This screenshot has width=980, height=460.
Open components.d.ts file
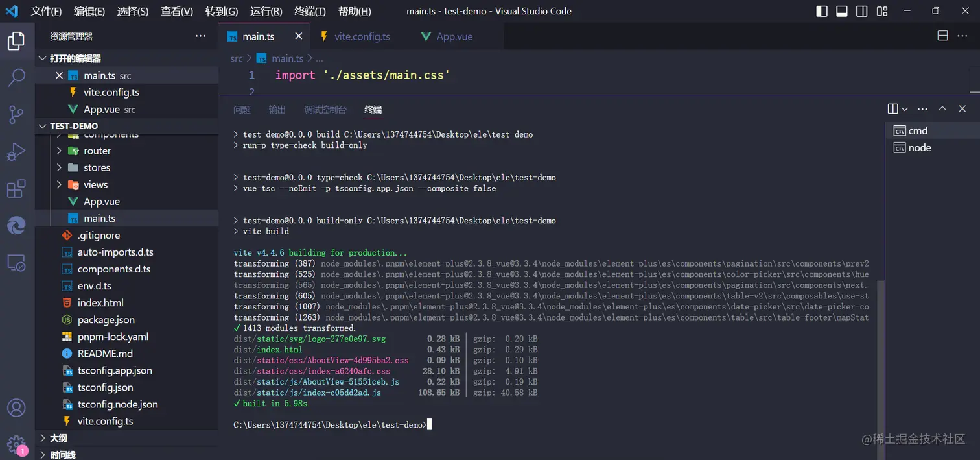click(x=126, y=269)
